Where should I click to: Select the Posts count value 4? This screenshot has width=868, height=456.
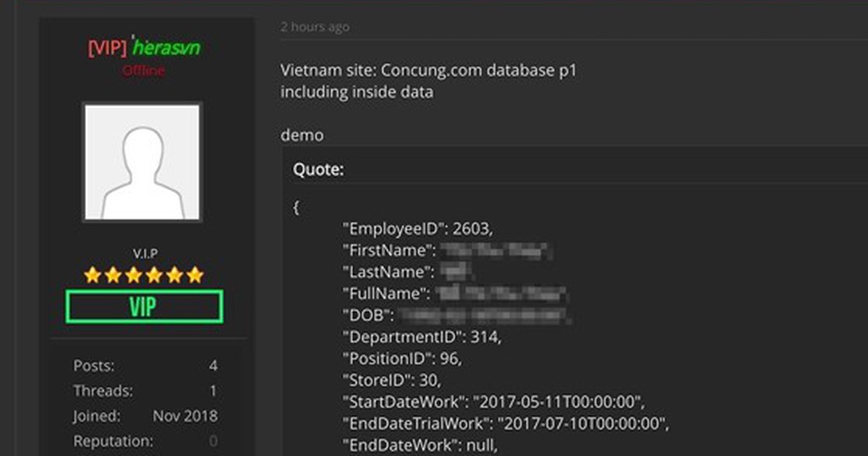[213, 366]
